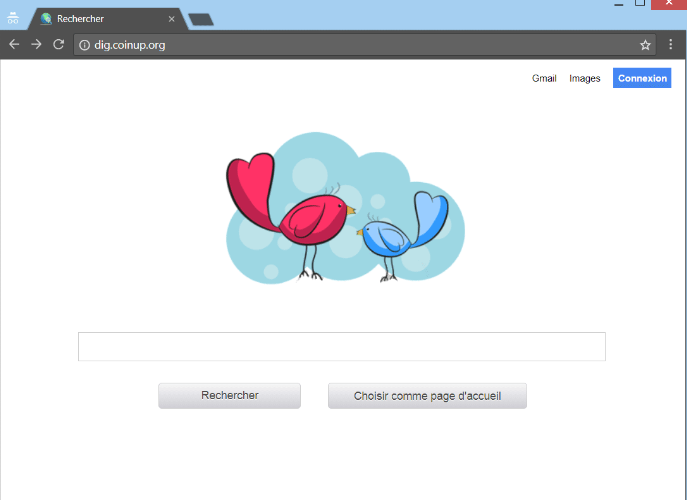687x500 pixels.
Task: Close the browser window
Action: (669, 4)
